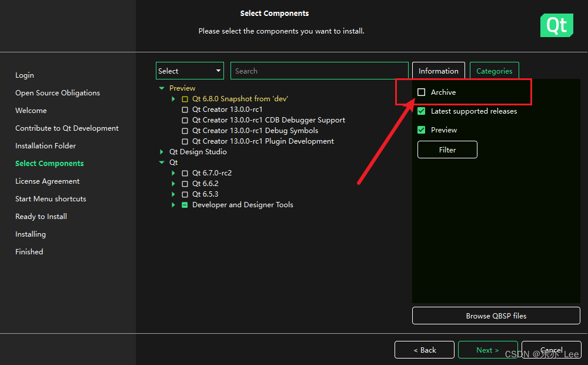The height and width of the screenshot is (365, 588).
Task: Select Ready to Install step
Action: [41, 216]
